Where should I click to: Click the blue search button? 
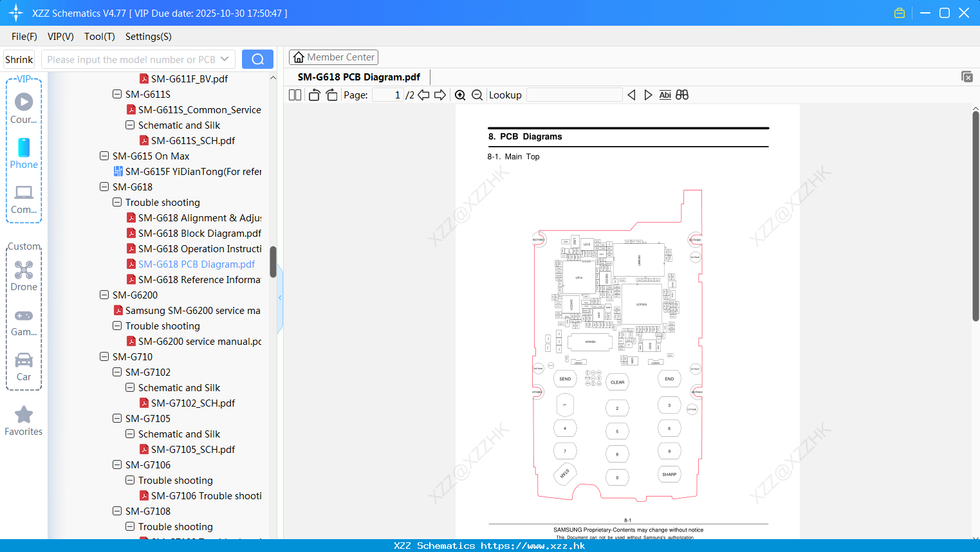[257, 59]
